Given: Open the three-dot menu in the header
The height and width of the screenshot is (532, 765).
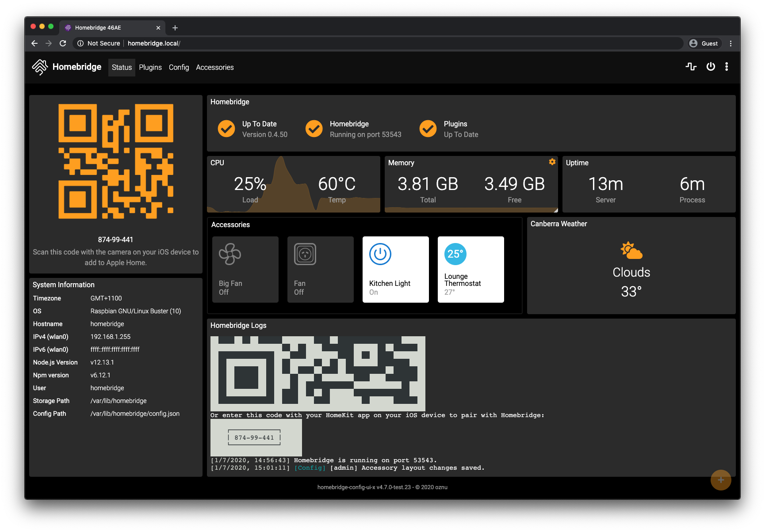Looking at the screenshot, I should coord(727,67).
